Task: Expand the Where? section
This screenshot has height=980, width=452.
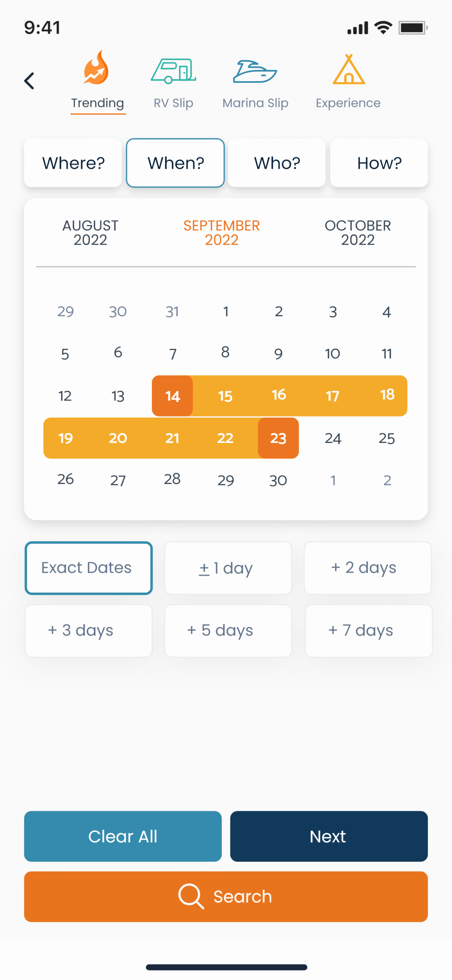Action: pos(73,163)
